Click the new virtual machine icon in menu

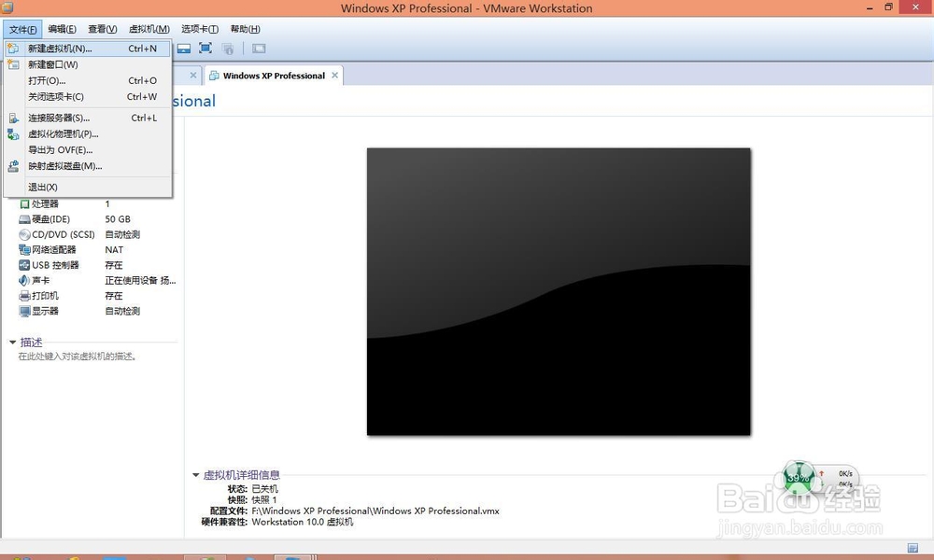point(13,49)
